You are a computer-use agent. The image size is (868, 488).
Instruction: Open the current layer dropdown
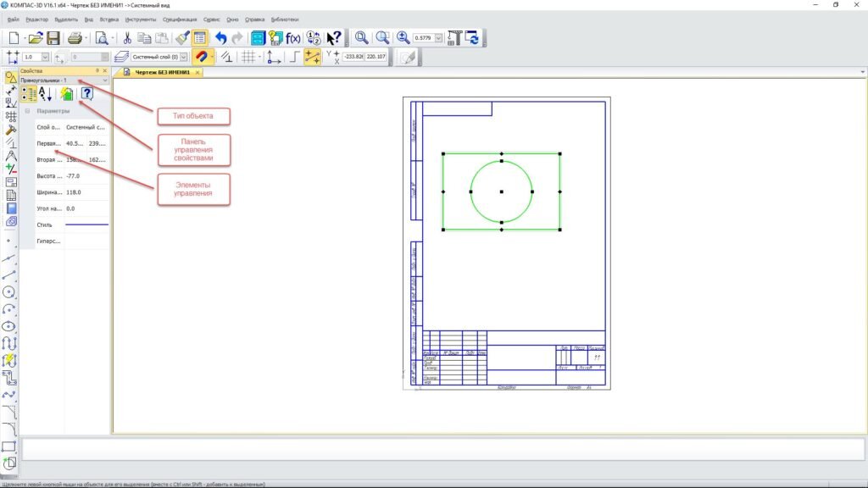pyautogui.click(x=184, y=57)
